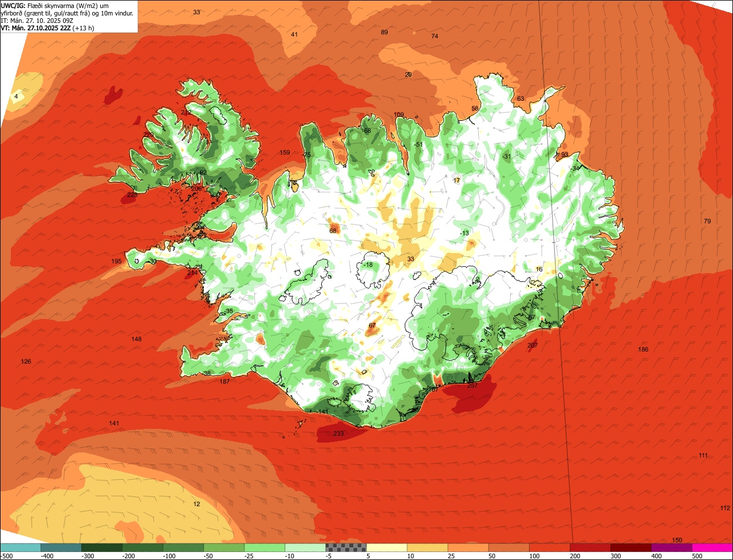The height and width of the screenshot is (560, 733).
Task: Click the inland map value 17
Action: pos(456,181)
